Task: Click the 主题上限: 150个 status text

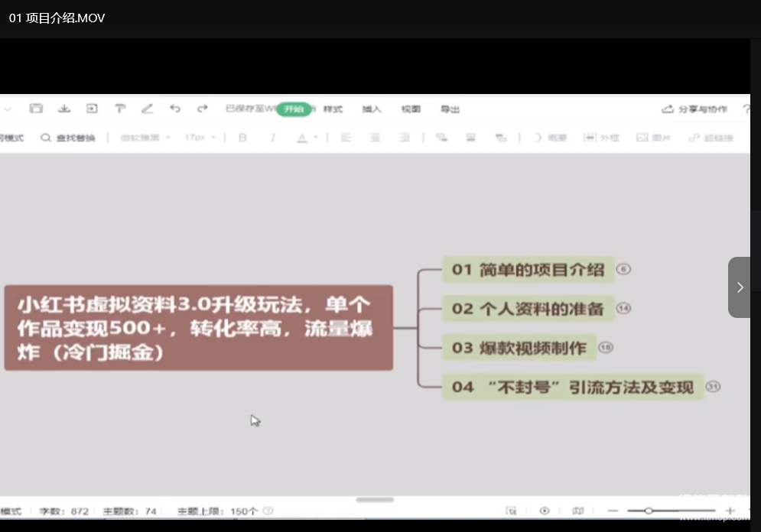Action: (x=217, y=511)
